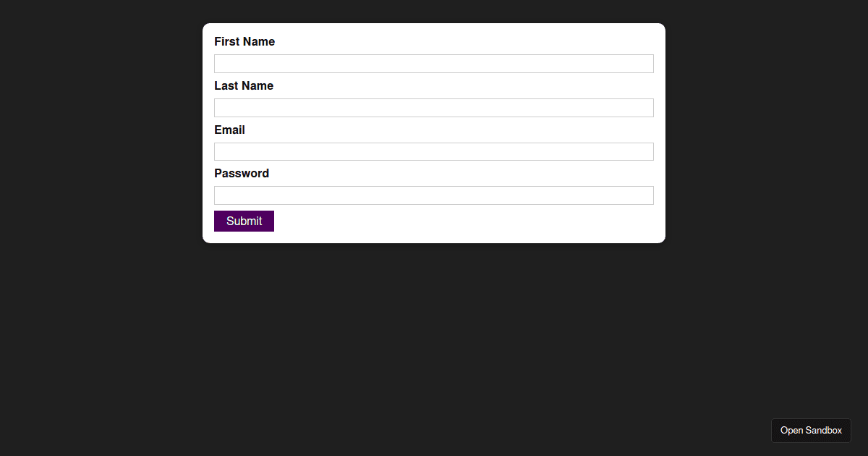Submit the registration form
This screenshot has height=456, width=868.
(x=244, y=221)
